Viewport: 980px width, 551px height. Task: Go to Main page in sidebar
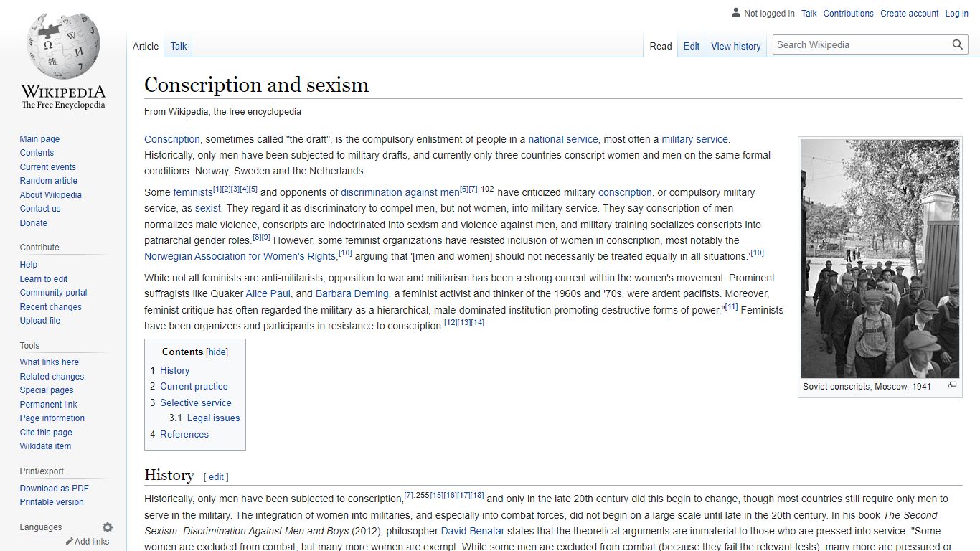[39, 139]
